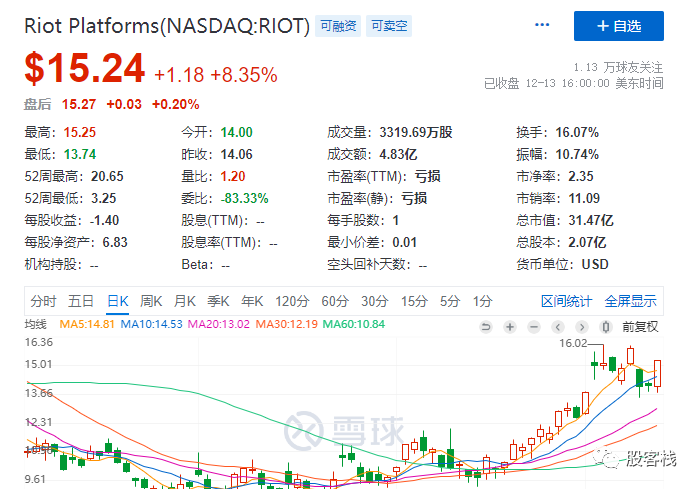Click the 可融资 tag
The width and height of the screenshot is (699, 489).
(x=338, y=26)
